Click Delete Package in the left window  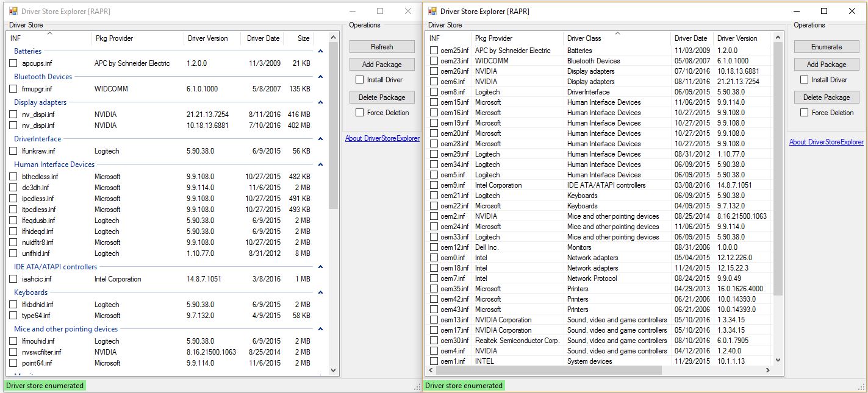coord(382,97)
